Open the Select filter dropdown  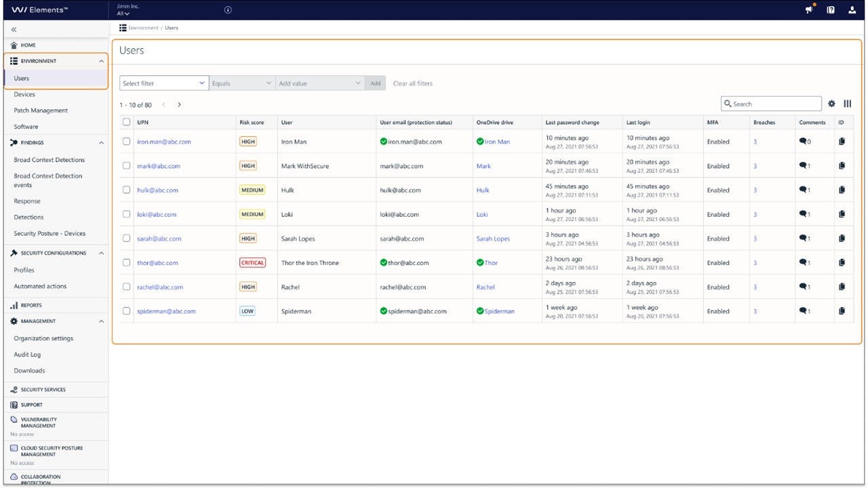tap(164, 83)
